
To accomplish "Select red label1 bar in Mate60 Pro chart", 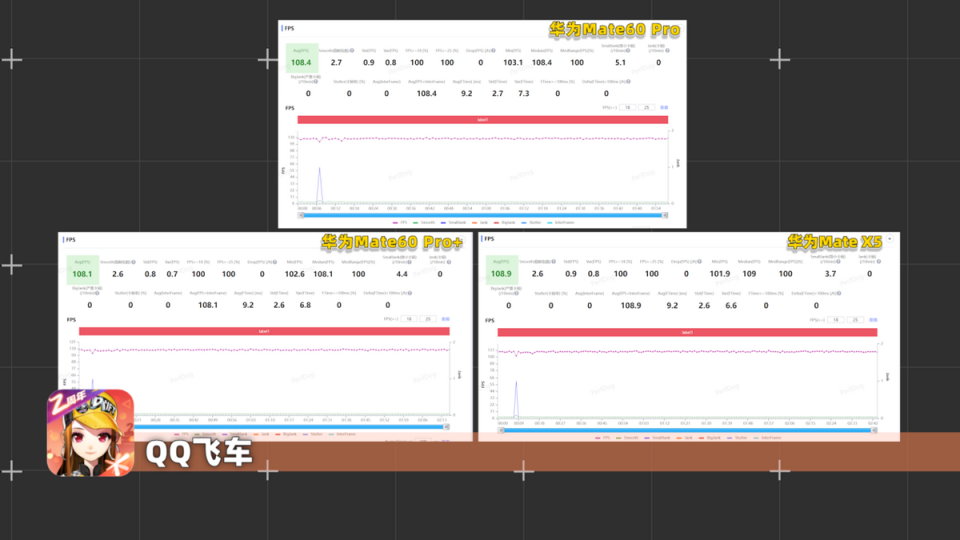I will tap(482, 120).
